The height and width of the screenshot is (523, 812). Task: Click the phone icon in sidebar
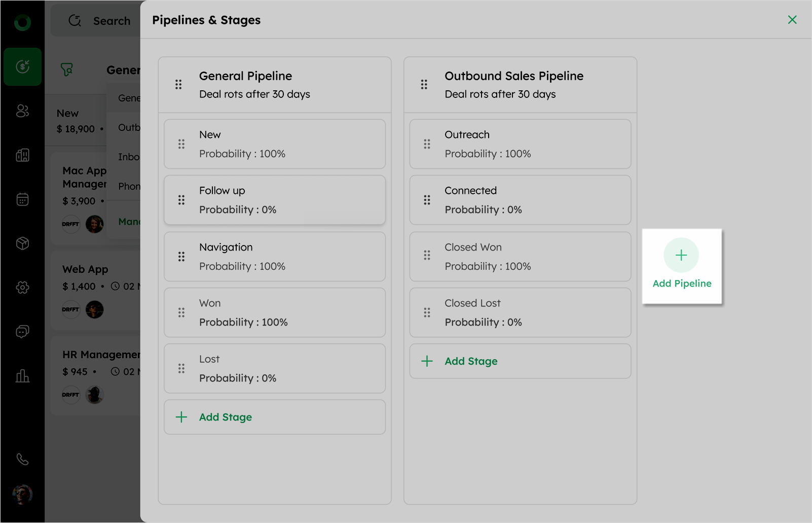click(x=22, y=459)
